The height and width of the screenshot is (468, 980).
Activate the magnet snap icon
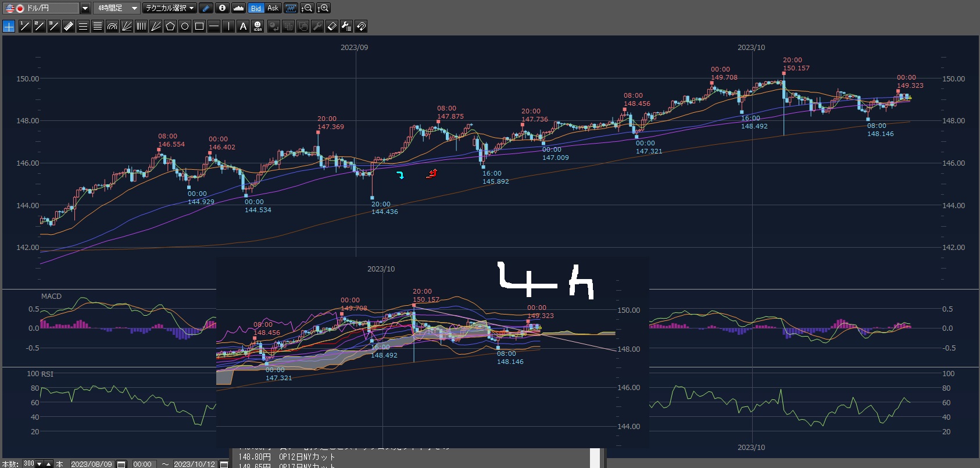[x=361, y=26]
